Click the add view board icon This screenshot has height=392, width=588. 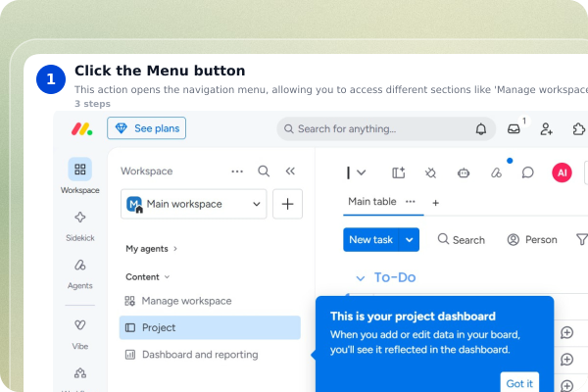click(x=398, y=172)
